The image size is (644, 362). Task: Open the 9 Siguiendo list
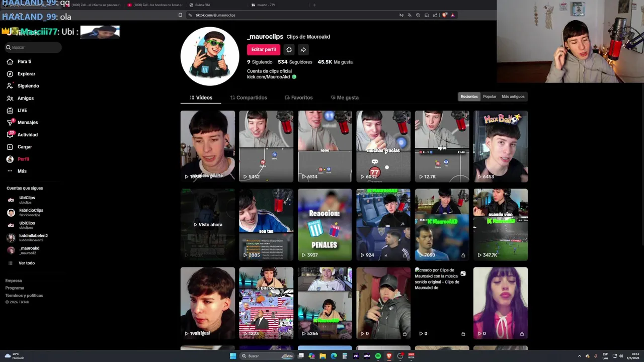tap(260, 62)
